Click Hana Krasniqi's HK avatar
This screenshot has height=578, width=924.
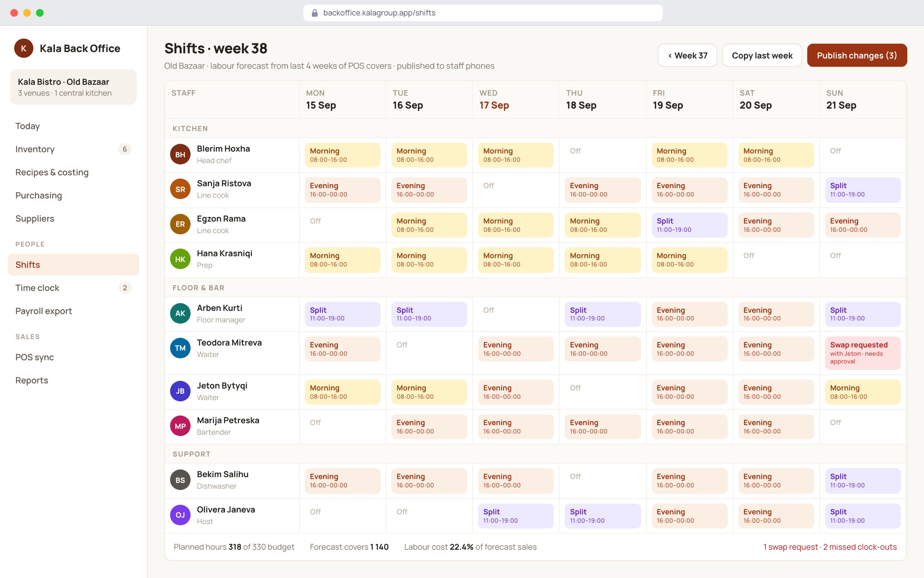(180, 259)
